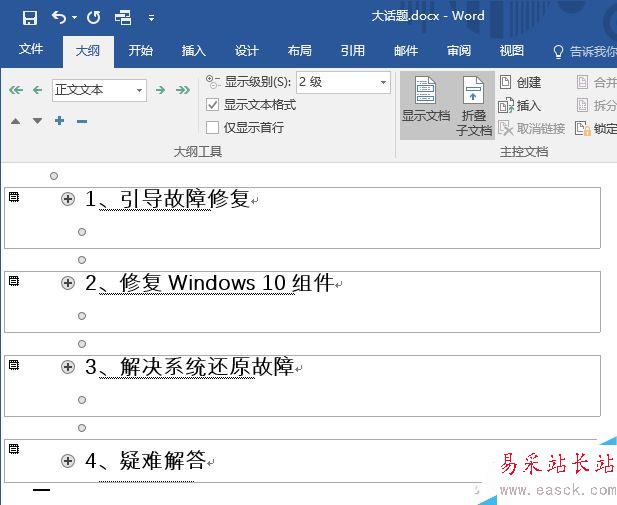Click the Redo/Repeat icon
The image size is (617, 505).
[94, 17]
